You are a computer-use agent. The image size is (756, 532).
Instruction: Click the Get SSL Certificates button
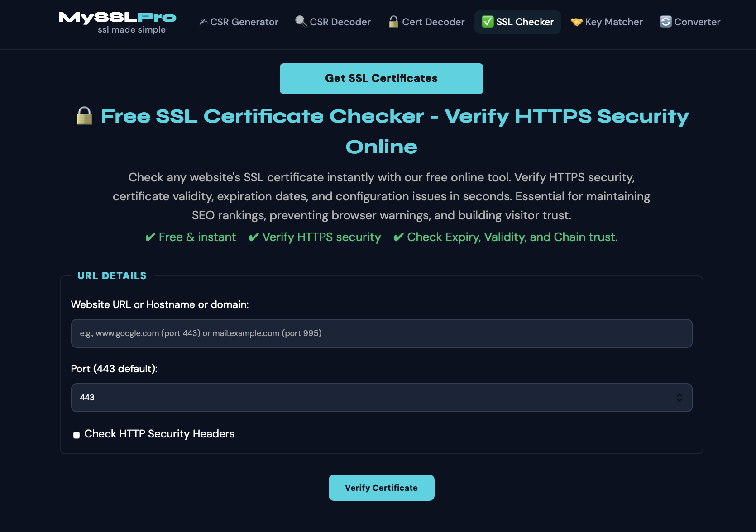click(x=382, y=79)
